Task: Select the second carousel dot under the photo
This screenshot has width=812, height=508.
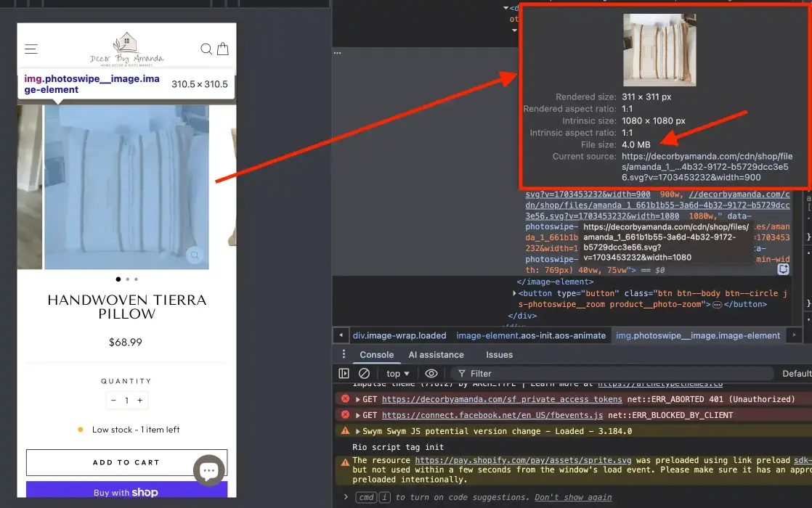Action: [127, 279]
